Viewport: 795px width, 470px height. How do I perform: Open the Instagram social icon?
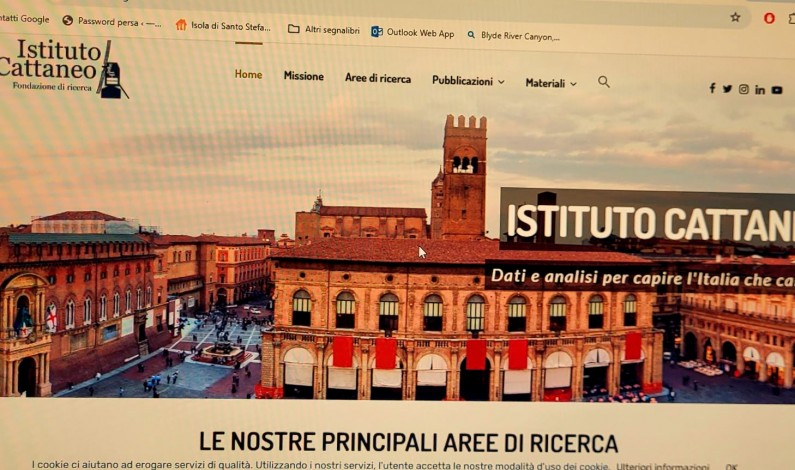[743, 89]
